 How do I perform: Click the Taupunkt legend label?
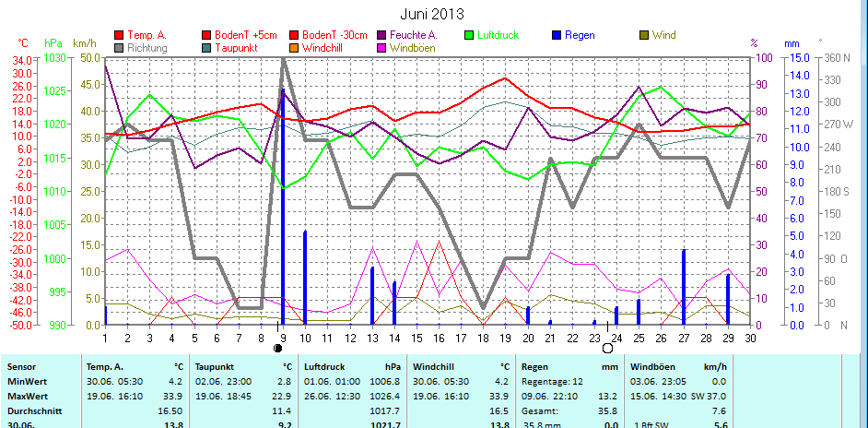[235, 48]
